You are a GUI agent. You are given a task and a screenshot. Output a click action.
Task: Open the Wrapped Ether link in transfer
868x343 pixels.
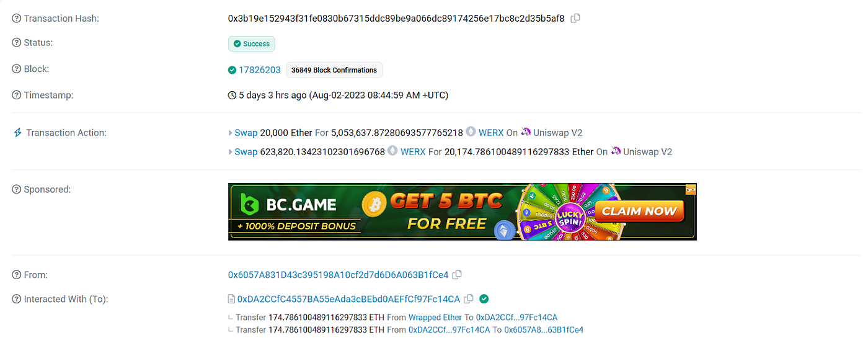click(435, 318)
